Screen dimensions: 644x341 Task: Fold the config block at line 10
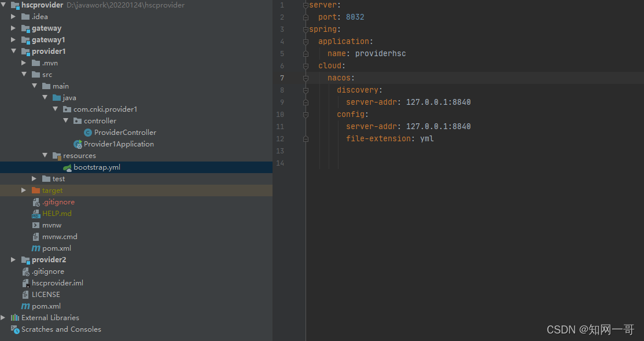coord(306,115)
